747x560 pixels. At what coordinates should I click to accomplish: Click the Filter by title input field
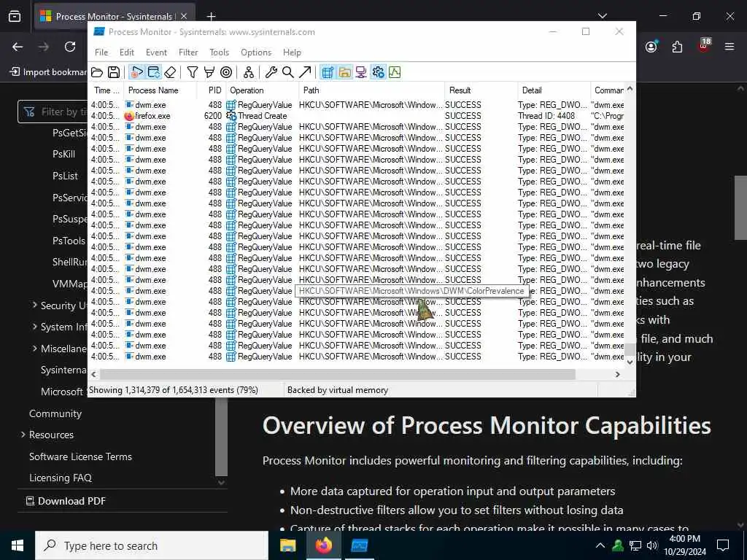click(53, 112)
